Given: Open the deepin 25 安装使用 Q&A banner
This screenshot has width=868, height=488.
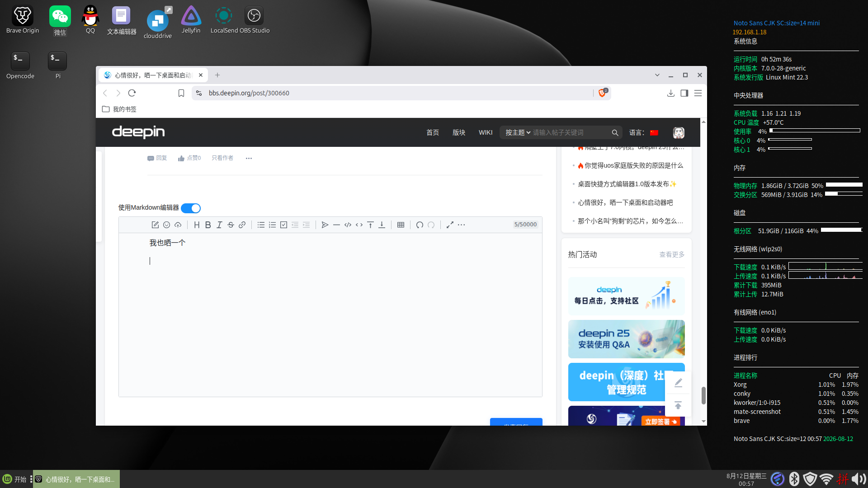Looking at the screenshot, I should [626, 339].
